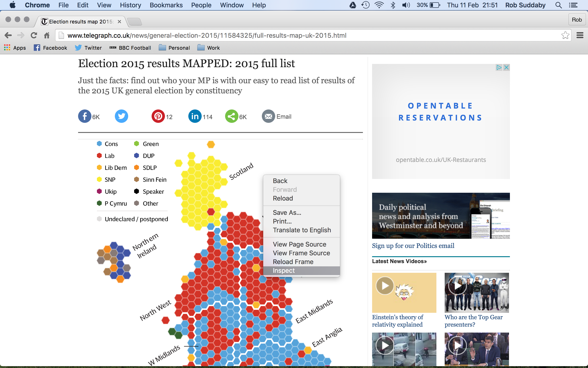Share article on Facebook icon
Screen dimensions: 588x368
coord(85,116)
